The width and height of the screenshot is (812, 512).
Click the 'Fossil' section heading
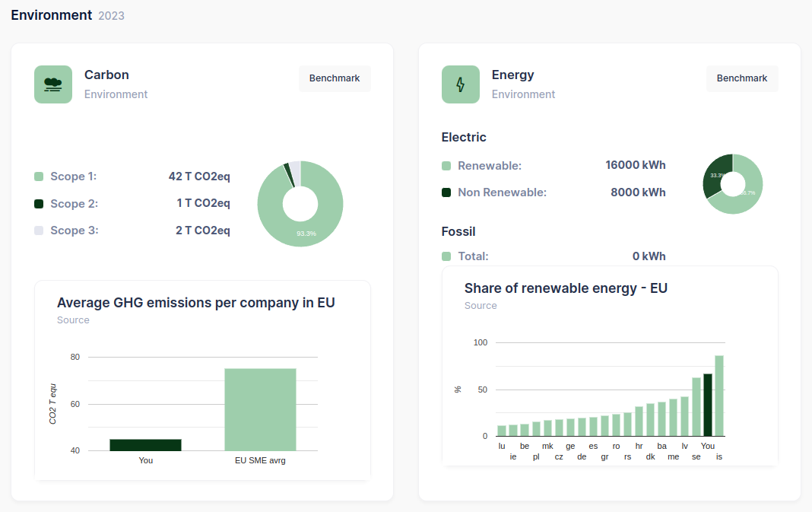point(458,231)
